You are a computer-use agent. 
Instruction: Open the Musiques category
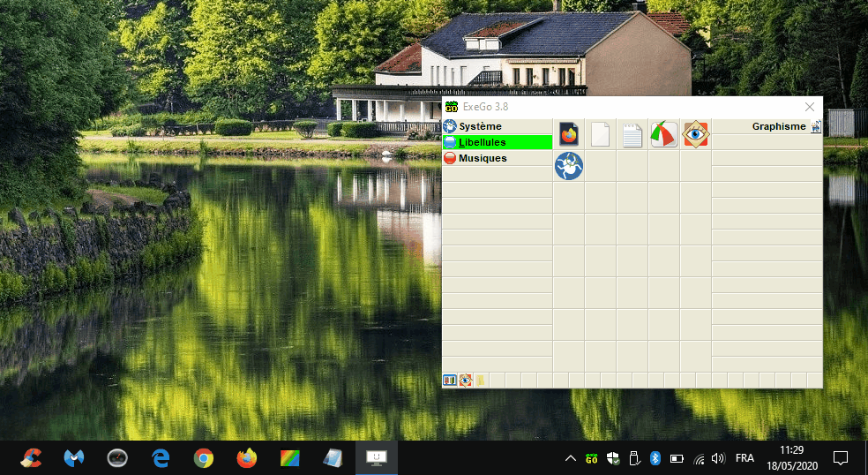(x=498, y=158)
